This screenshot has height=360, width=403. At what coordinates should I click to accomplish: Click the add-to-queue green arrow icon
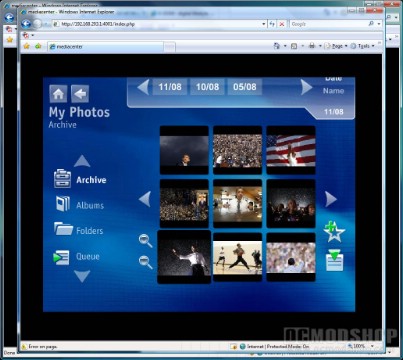[334, 260]
